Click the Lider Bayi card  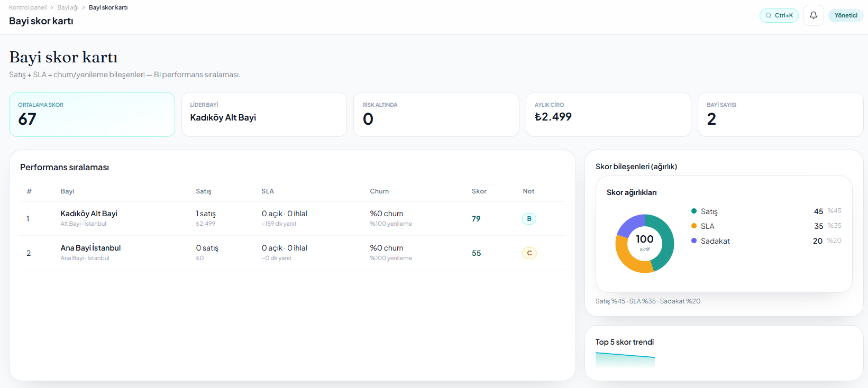[x=264, y=115]
